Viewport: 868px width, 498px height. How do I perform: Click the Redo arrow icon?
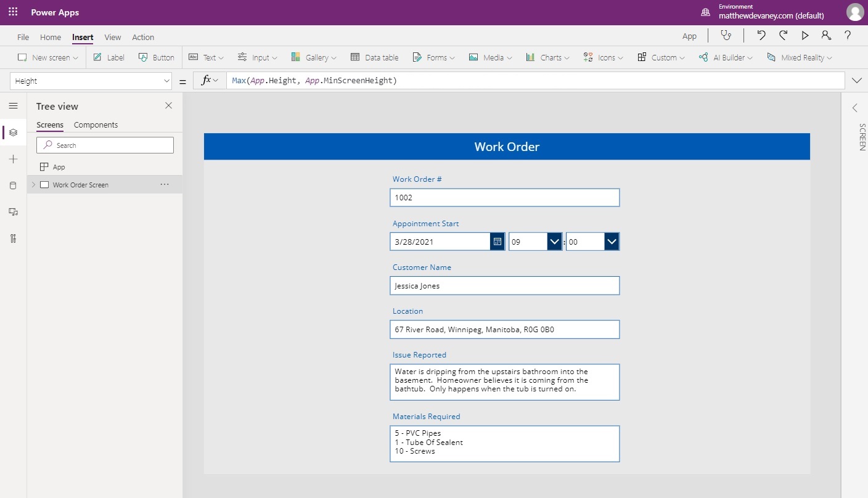tap(783, 36)
